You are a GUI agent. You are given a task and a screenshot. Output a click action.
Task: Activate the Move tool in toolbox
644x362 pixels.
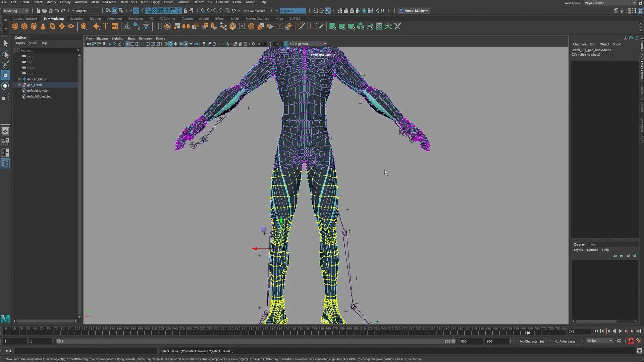[5, 75]
